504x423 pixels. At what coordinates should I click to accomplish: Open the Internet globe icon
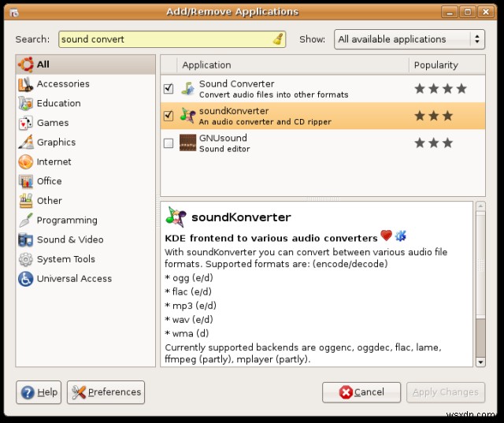[26, 161]
